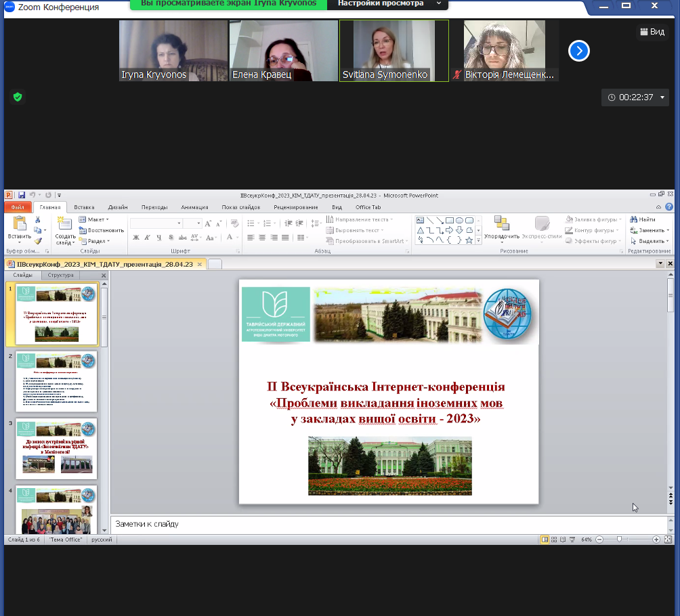Select slide 3 thumbnail in slides panel
This screenshot has width=680, height=616.
point(56,449)
